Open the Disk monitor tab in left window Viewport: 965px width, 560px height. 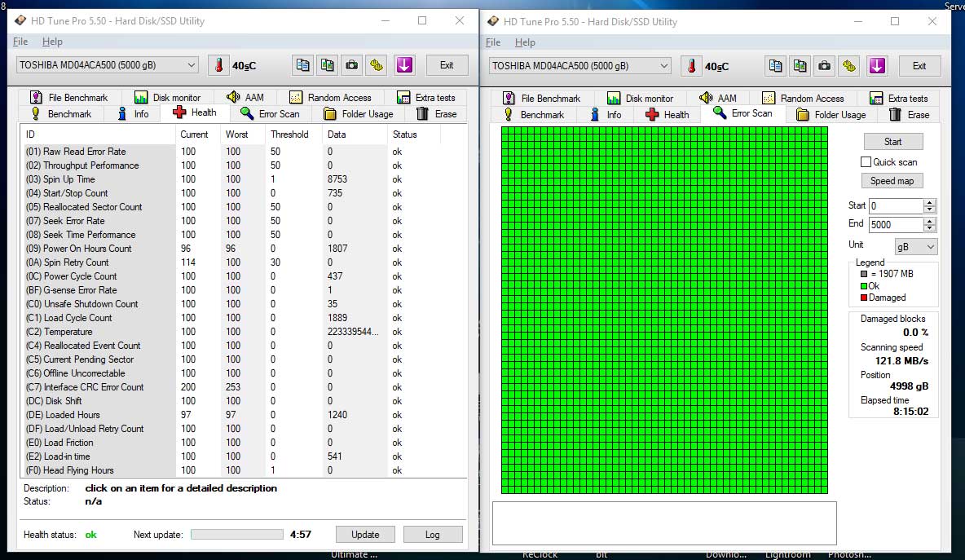tap(167, 97)
